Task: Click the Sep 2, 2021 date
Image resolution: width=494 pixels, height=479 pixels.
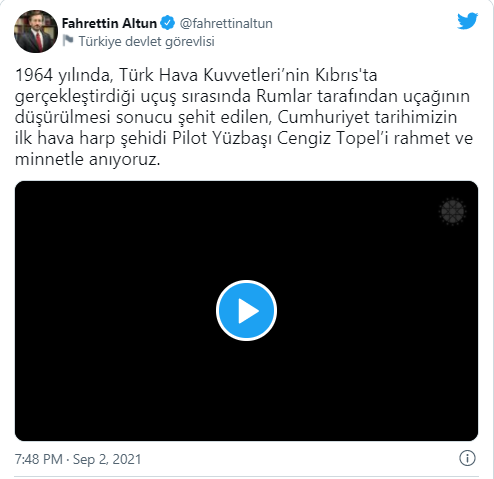Action: [107, 459]
